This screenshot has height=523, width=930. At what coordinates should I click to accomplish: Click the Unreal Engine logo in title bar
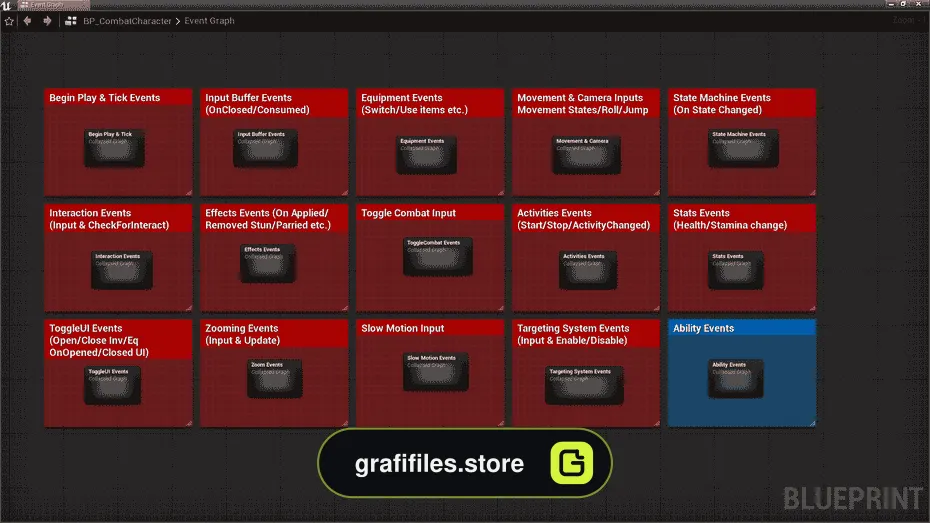coord(7,5)
